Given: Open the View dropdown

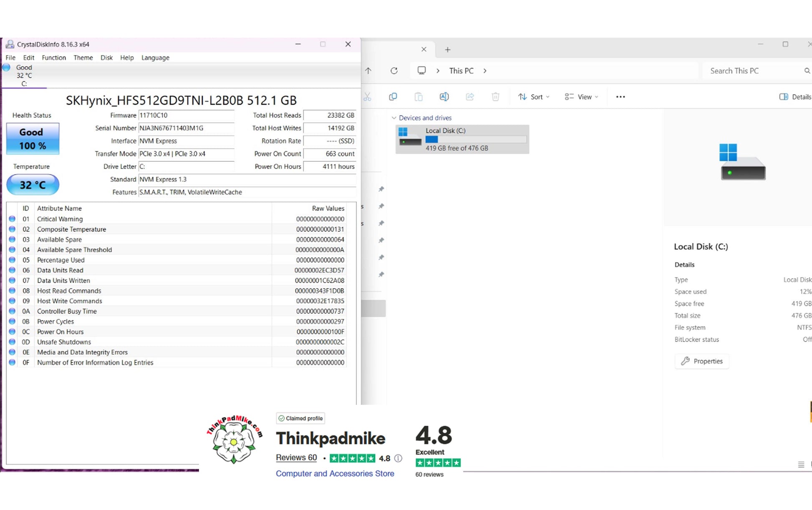Looking at the screenshot, I should 581,97.
